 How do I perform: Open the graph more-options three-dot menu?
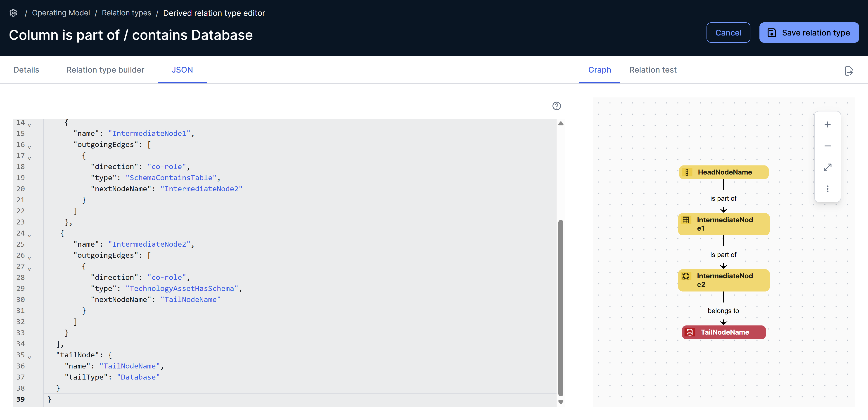[828, 189]
